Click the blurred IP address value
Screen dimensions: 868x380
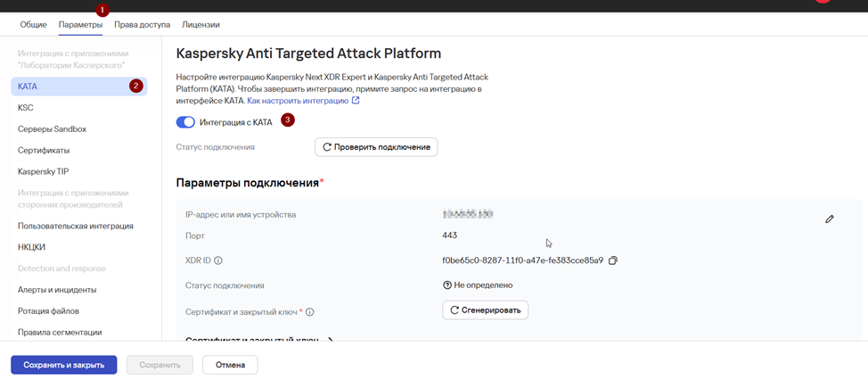coord(468,213)
